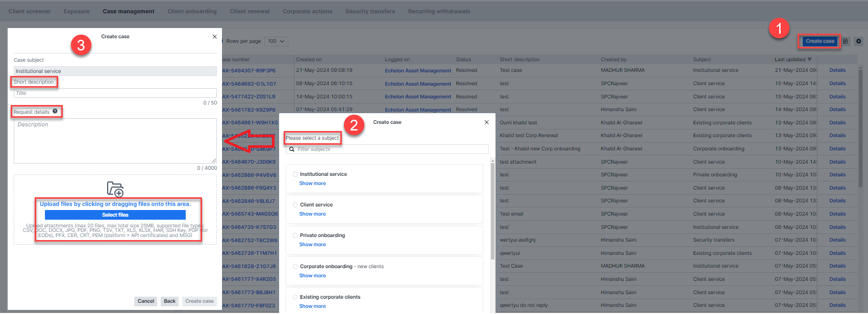Expand Show more under Corporate onboarding
This screenshot has height=314, width=868.
coord(312,276)
